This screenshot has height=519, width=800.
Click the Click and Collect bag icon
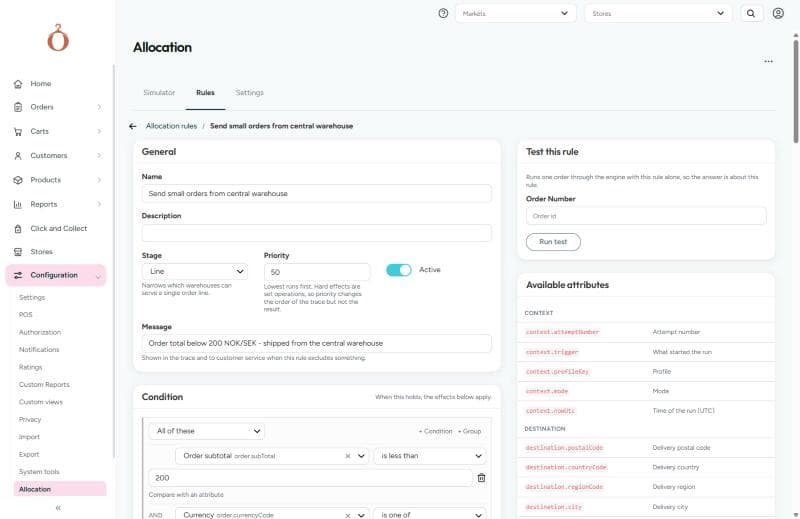pyautogui.click(x=18, y=229)
